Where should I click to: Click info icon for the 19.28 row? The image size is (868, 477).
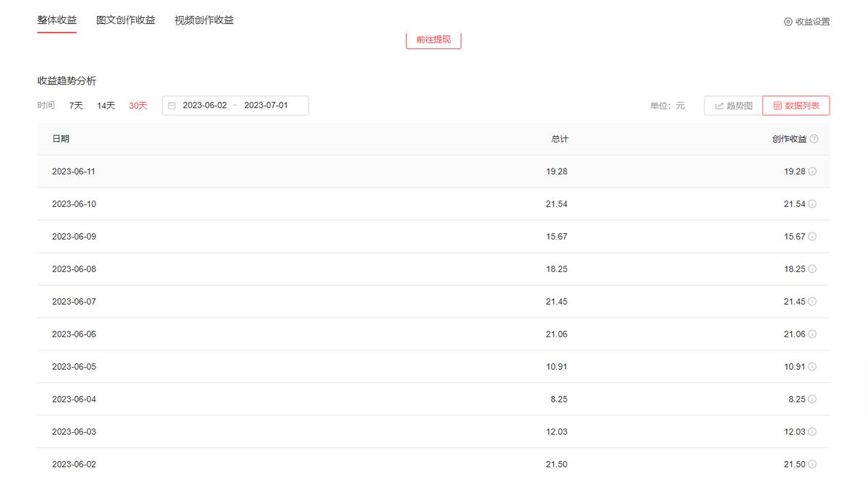click(812, 172)
